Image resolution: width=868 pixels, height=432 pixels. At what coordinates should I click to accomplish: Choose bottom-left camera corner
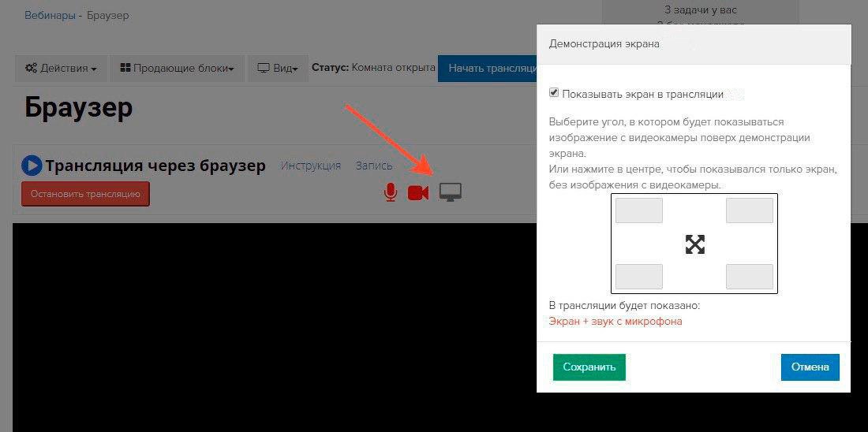(x=639, y=277)
